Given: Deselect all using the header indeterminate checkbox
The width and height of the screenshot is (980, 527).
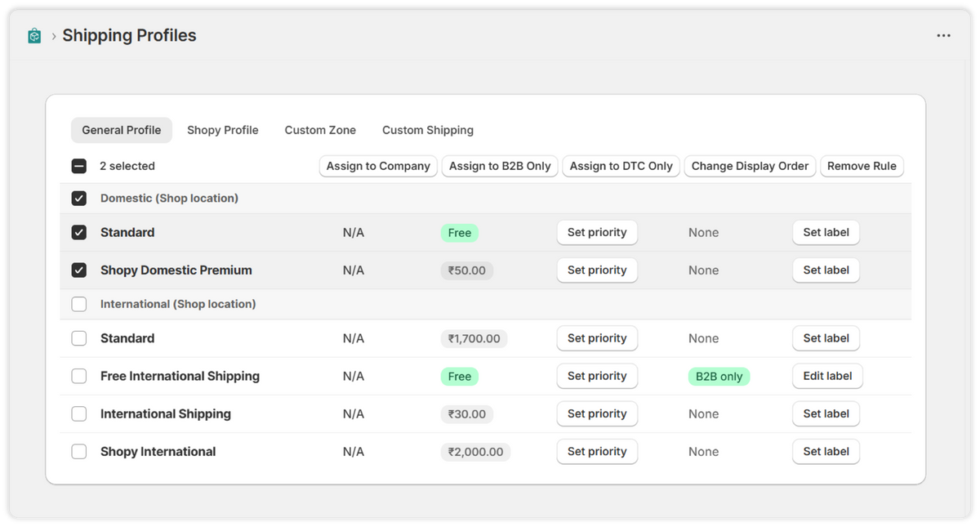Looking at the screenshot, I should (79, 166).
